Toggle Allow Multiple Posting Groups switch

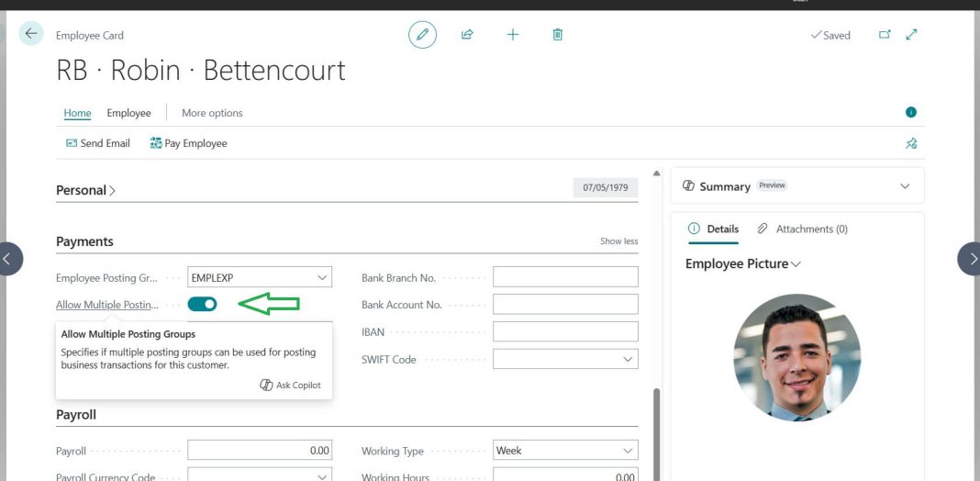[202, 304]
